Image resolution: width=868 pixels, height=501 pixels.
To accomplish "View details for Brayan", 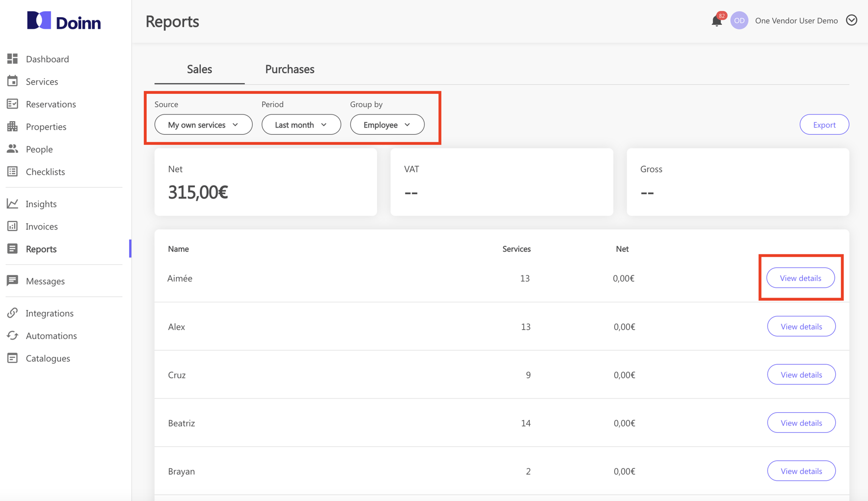I will coord(801,471).
